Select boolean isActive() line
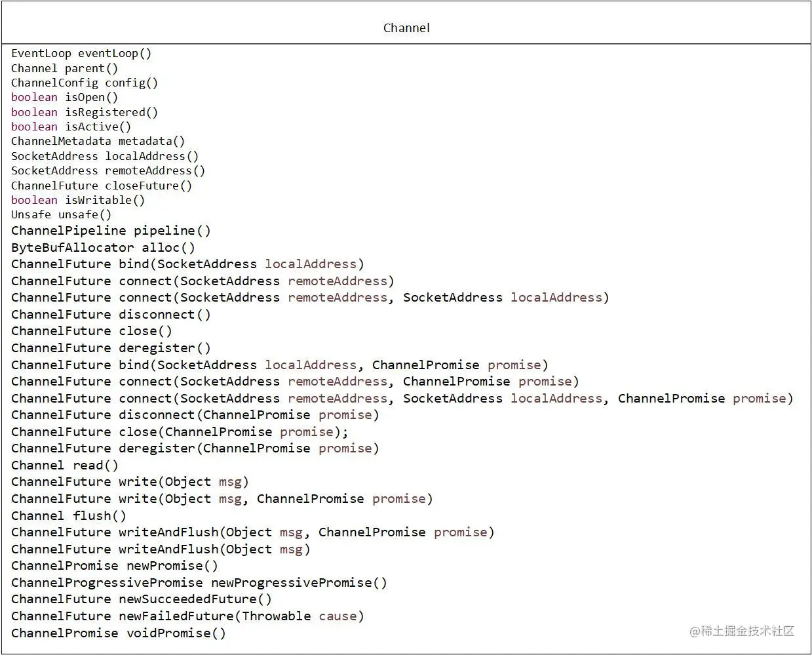The height and width of the screenshot is (655, 812). click(71, 127)
